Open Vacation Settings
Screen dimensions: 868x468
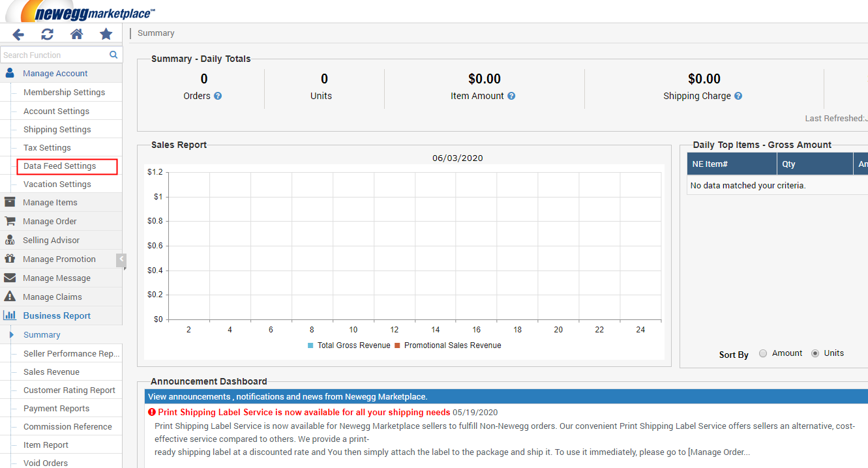[57, 184]
